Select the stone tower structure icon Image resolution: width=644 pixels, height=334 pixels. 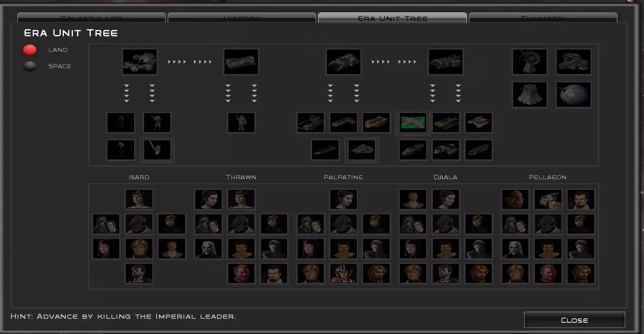530,94
